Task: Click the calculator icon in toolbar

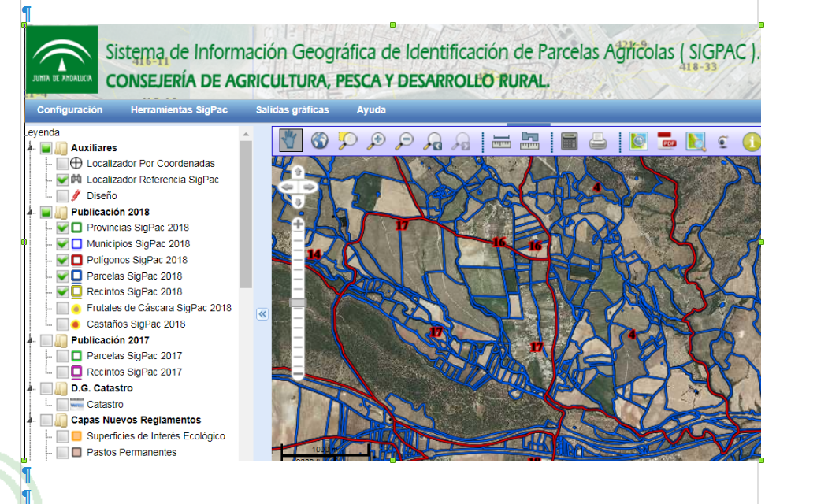Action: [x=570, y=141]
